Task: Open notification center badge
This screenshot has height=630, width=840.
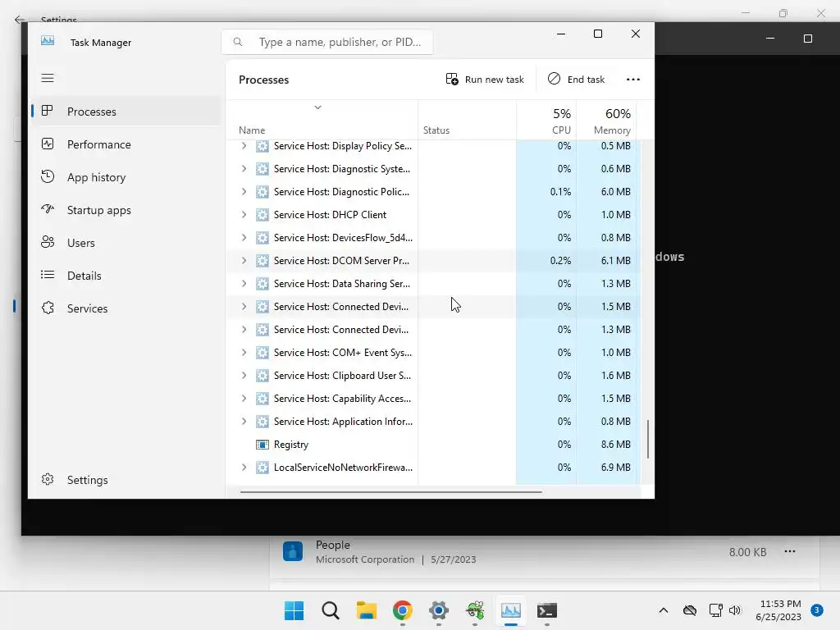Action: 816,610
